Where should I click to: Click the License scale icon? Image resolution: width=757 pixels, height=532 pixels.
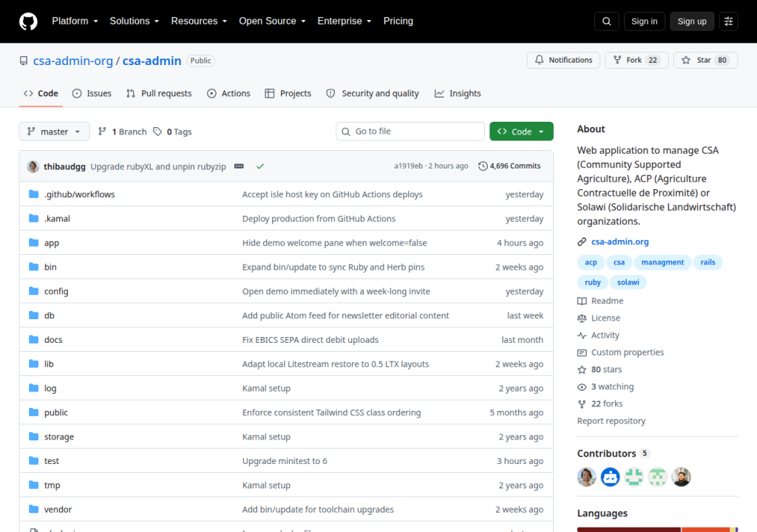[582, 318]
